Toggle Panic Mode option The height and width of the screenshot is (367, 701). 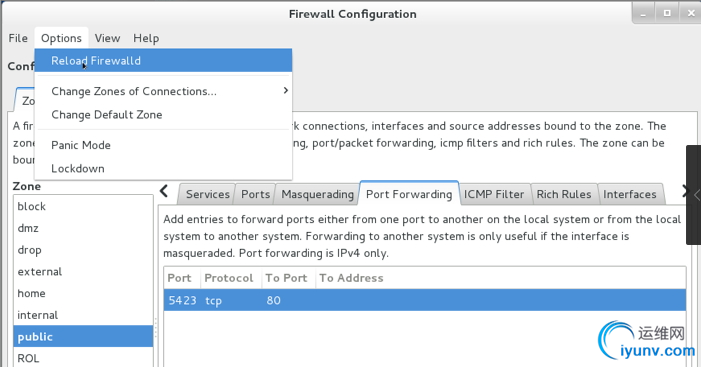coord(163,145)
